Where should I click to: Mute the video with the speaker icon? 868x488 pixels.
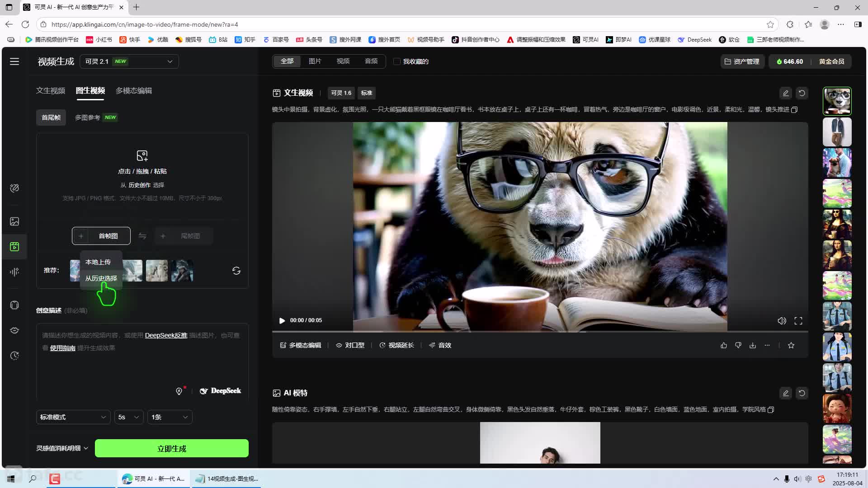tap(782, 320)
